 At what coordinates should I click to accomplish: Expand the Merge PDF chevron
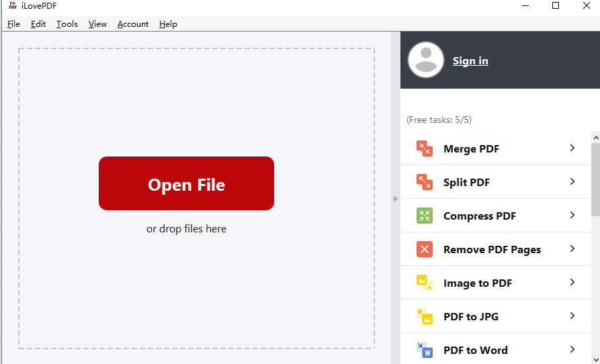click(572, 148)
